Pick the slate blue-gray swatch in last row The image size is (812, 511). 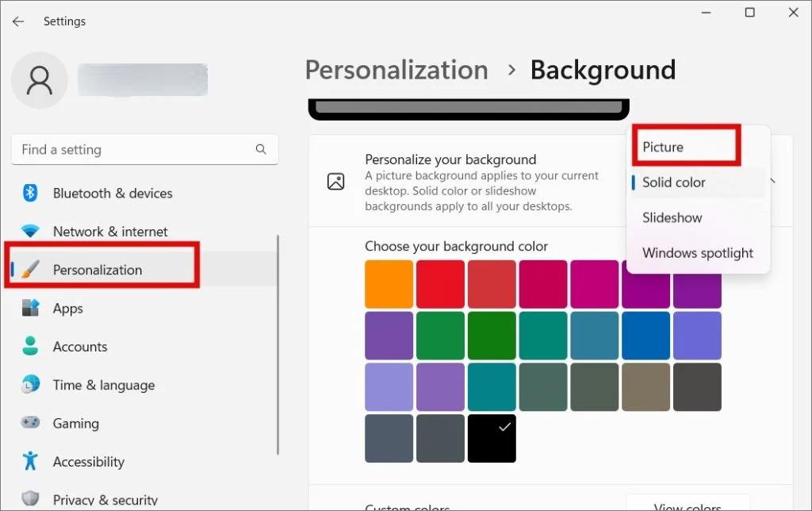389,438
